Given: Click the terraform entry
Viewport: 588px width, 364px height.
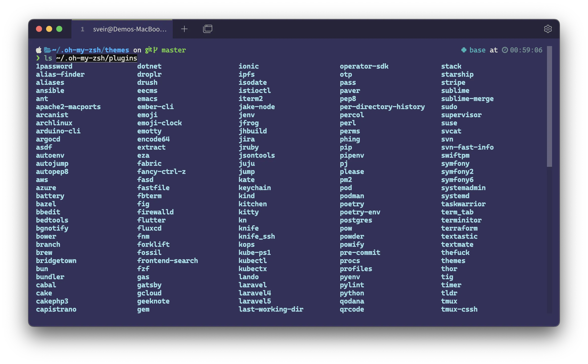Looking at the screenshot, I should point(459,228).
